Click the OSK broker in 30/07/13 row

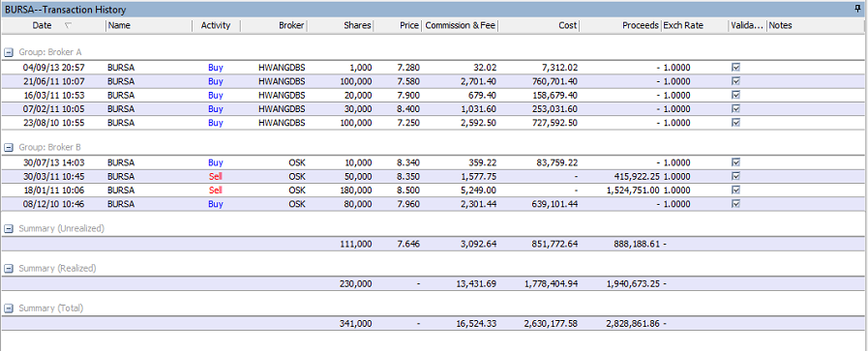coord(297,162)
